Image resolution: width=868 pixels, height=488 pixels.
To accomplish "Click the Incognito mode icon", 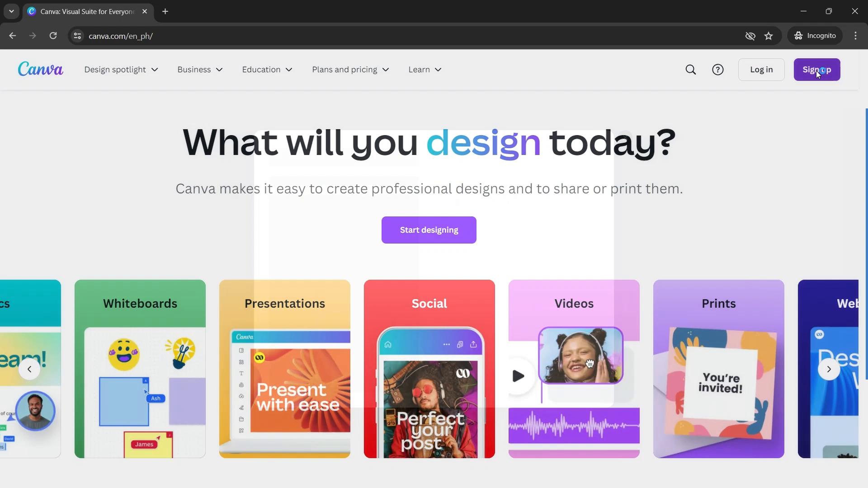I will 798,36.
